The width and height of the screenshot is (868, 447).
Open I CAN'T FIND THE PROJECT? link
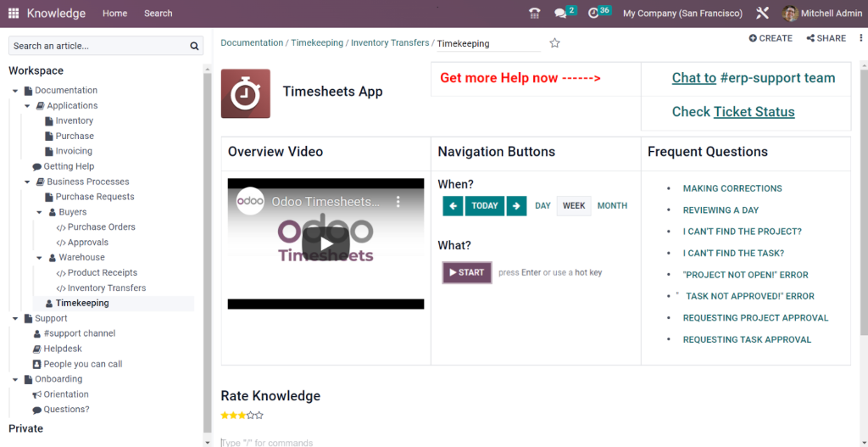(x=743, y=232)
